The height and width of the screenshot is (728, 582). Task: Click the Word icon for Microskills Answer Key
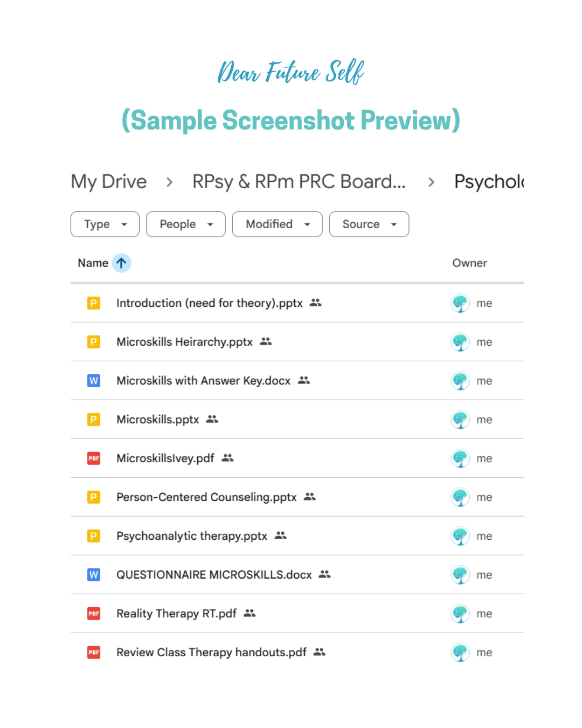point(94,381)
